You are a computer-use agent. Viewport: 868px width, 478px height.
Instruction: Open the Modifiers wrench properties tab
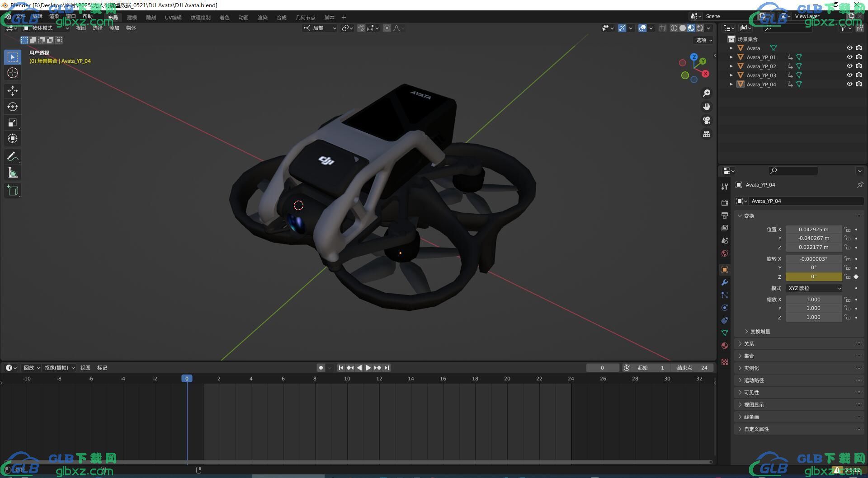pos(725,282)
